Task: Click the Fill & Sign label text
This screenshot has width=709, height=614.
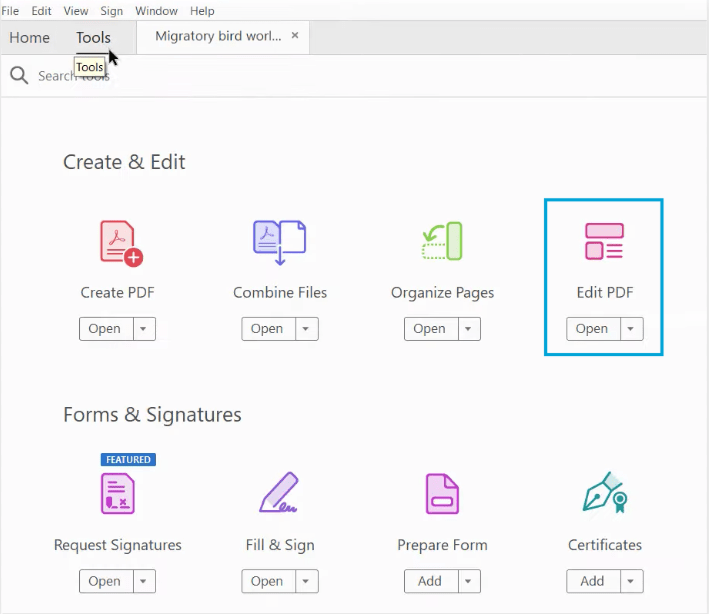Action: click(x=280, y=545)
